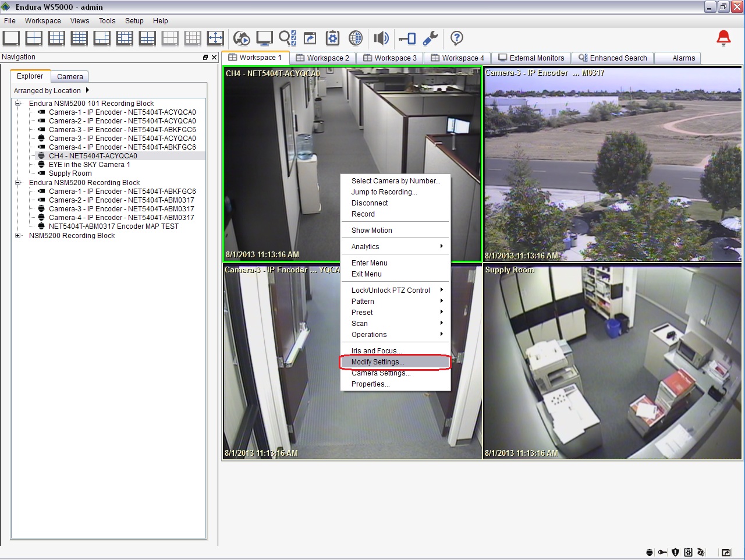Click the full screen layout arrows icon
Screen dimensions: 745x560
tap(215, 38)
